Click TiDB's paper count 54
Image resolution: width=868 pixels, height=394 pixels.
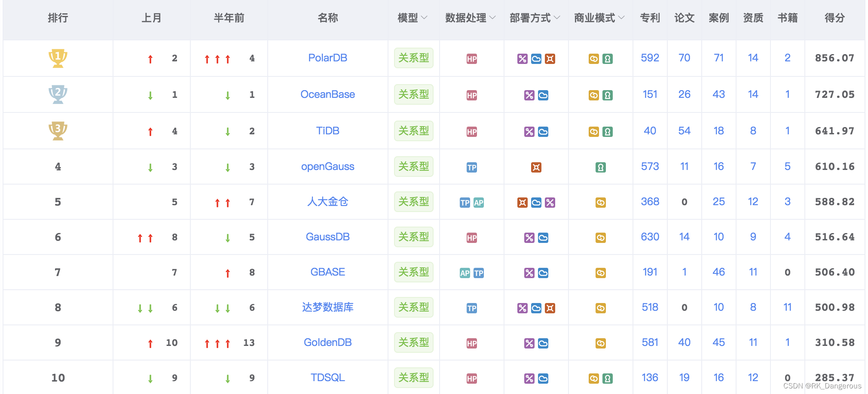click(x=685, y=131)
